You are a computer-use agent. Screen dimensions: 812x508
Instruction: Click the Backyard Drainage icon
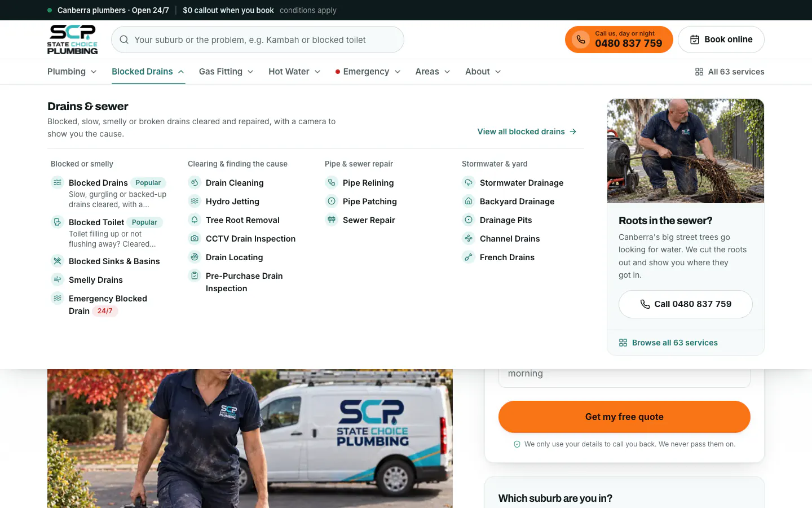click(x=469, y=201)
